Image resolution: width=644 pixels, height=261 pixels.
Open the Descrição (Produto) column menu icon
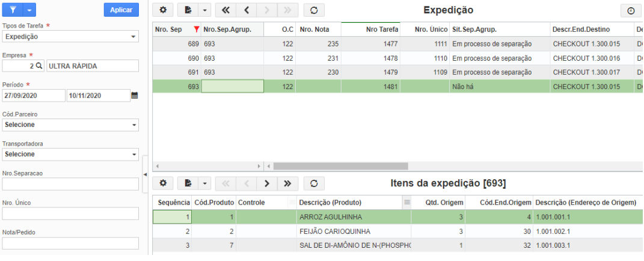click(407, 202)
